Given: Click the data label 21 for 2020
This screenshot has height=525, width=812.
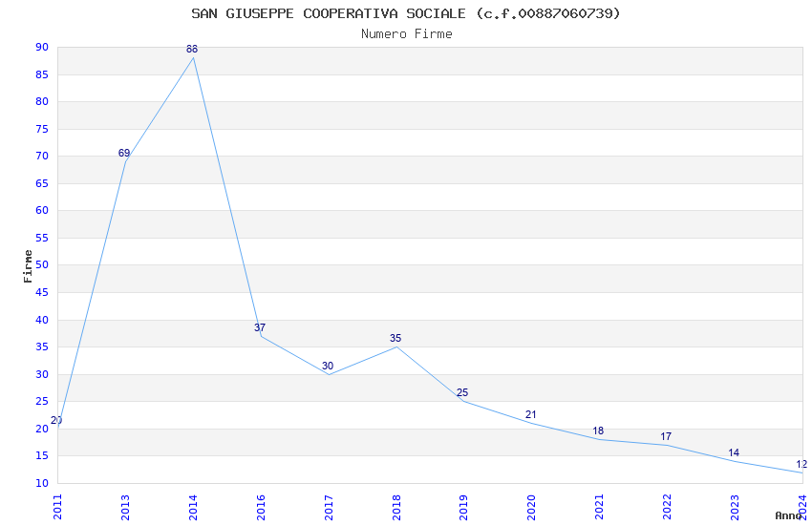Looking at the screenshot, I should (x=531, y=414).
